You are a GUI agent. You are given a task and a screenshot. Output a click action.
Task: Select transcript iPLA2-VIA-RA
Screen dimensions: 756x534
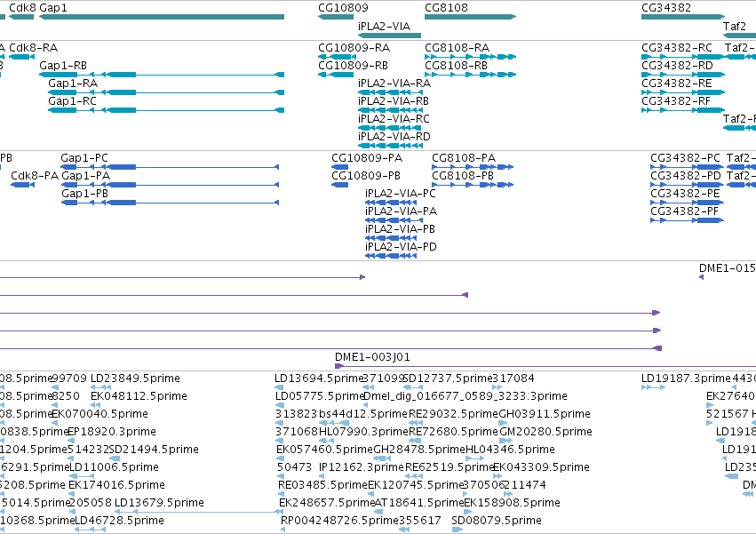391,92
